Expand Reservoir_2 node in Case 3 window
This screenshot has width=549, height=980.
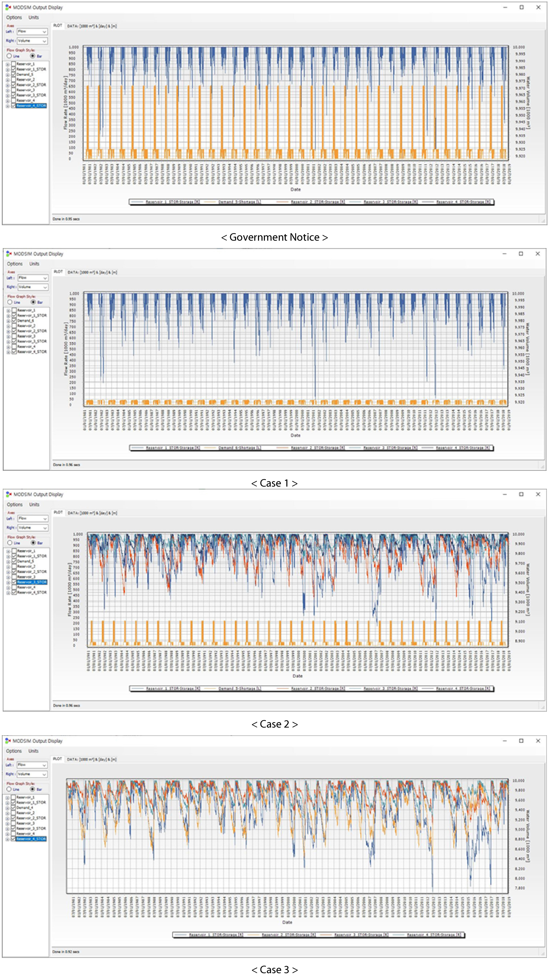pyautogui.click(x=8, y=813)
